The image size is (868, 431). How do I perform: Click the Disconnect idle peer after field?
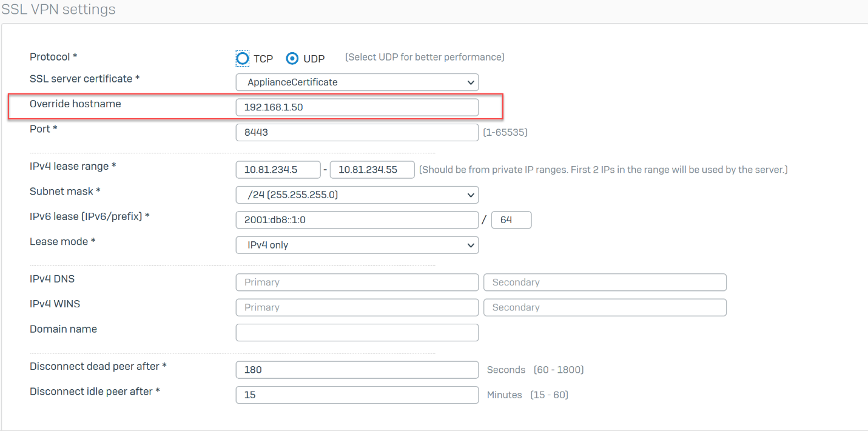(x=357, y=395)
